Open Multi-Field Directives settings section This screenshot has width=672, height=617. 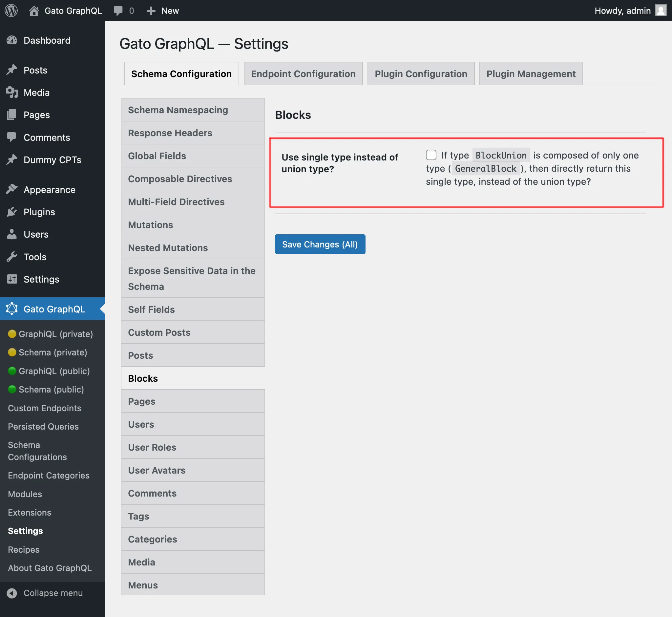(x=193, y=202)
